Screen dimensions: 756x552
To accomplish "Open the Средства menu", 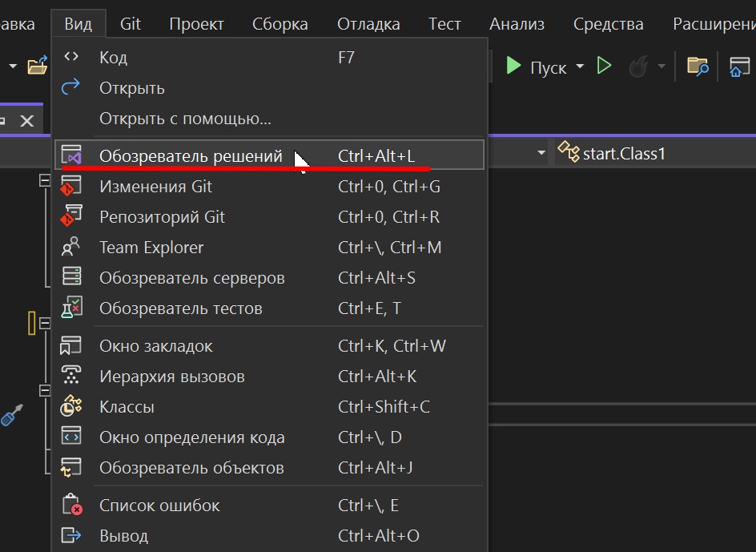I will pyautogui.click(x=609, y=24).
